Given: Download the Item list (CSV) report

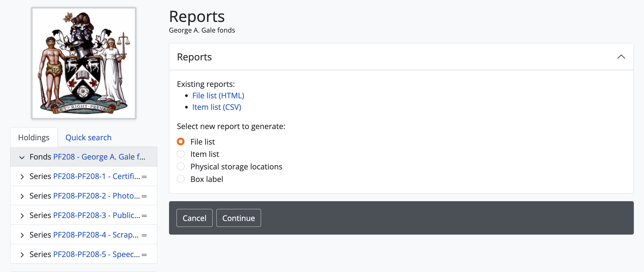Looking at the screenshot, I should [x=217, y=107].
